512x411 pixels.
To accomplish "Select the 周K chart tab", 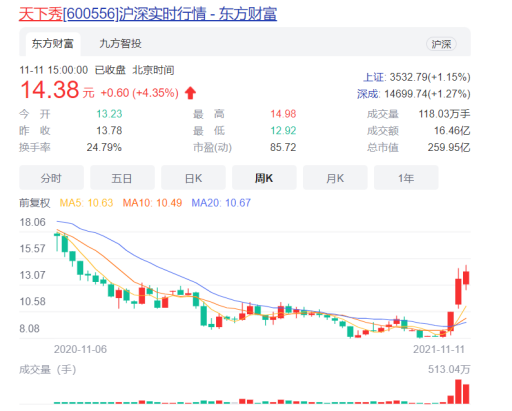I will point(264,178).
